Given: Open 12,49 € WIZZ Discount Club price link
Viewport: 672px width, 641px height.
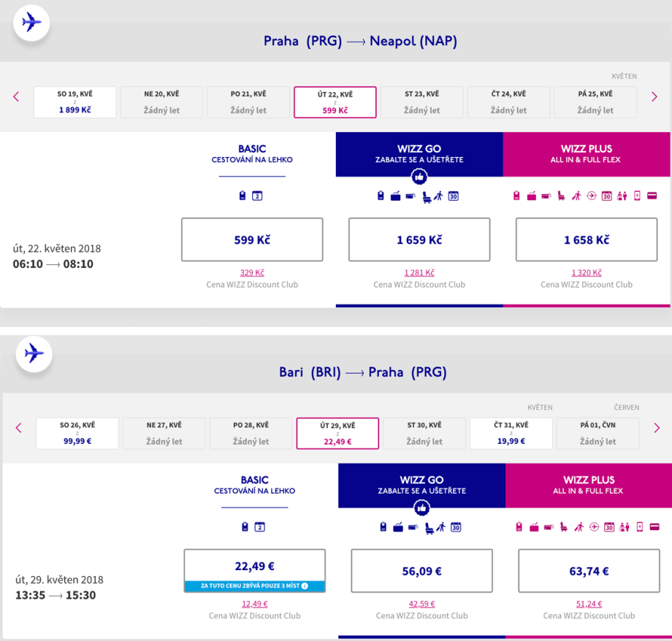Looking at the screenshot, I should 255,604.
